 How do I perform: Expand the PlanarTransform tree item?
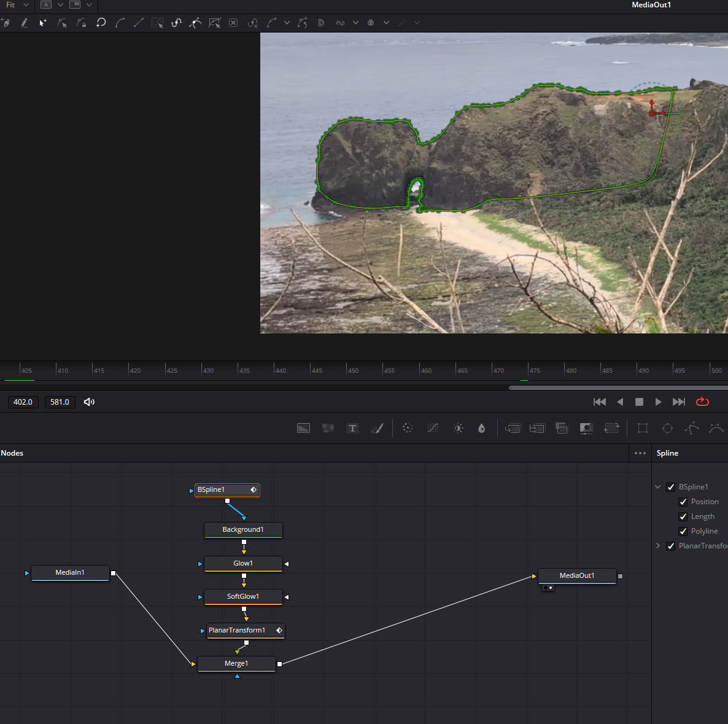(658, 546)
